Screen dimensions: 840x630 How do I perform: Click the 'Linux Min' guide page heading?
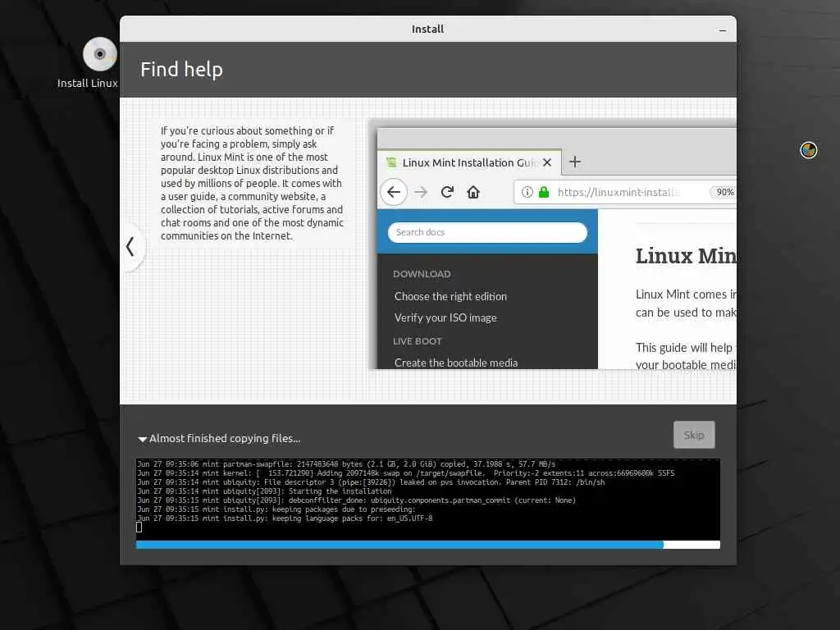pyautogui.click(x=686, y=256)
